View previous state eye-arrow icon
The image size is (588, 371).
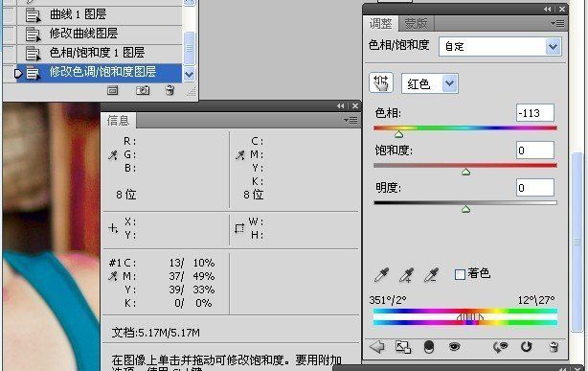pyautogui.click(x=500, y=347)
